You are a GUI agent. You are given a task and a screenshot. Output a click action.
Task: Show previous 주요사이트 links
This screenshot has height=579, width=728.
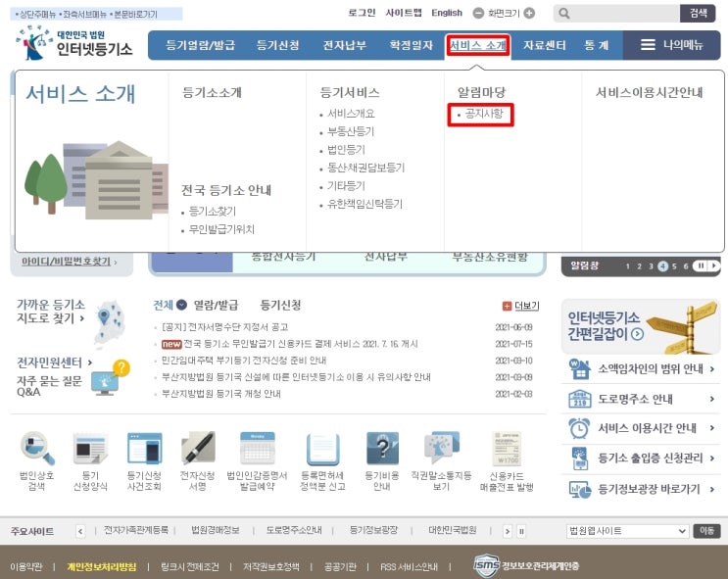[80, 531]
